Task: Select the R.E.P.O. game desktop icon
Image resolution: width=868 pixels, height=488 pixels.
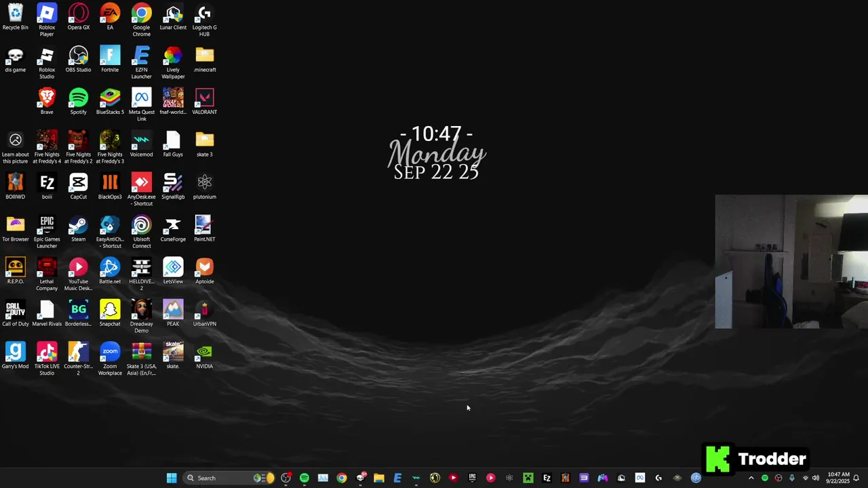Action: pyautogui.click(x=15, y=271)
